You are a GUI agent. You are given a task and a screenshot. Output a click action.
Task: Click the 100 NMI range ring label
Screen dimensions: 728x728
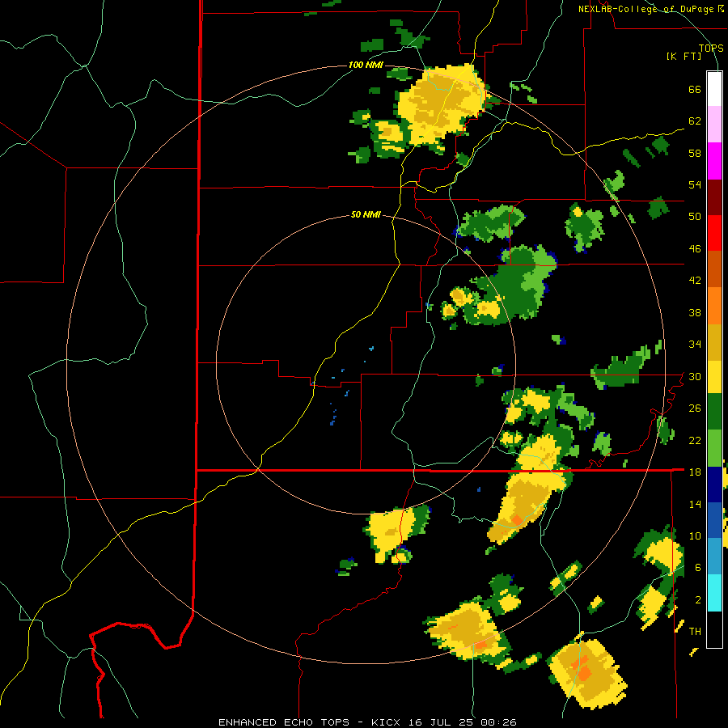pos(366,65)
